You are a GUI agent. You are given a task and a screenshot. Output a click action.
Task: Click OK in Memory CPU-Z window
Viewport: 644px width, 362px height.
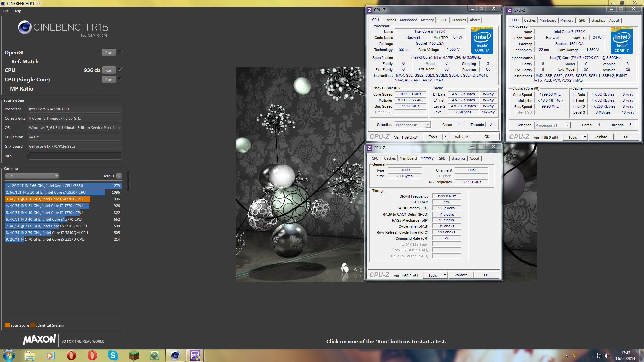pyautogui.click(x=486, y=275)
